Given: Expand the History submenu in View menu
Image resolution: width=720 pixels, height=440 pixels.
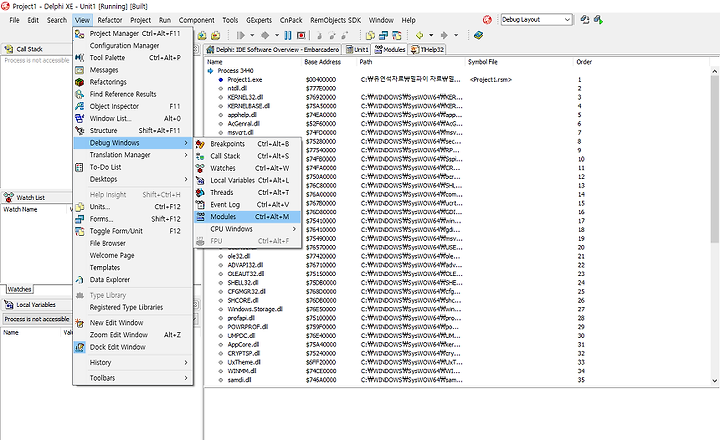Looking at the screenshot, I should [133, 363].
